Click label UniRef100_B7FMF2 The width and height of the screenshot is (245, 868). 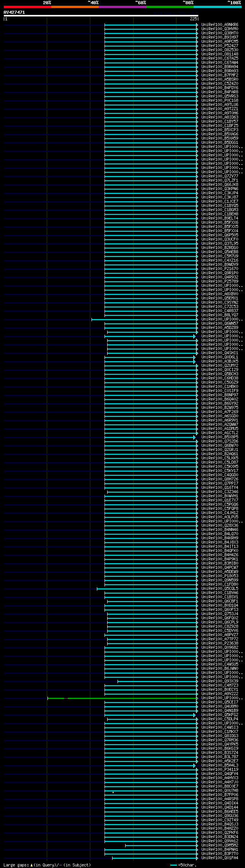pyautogui.click(x=220, y=75)
